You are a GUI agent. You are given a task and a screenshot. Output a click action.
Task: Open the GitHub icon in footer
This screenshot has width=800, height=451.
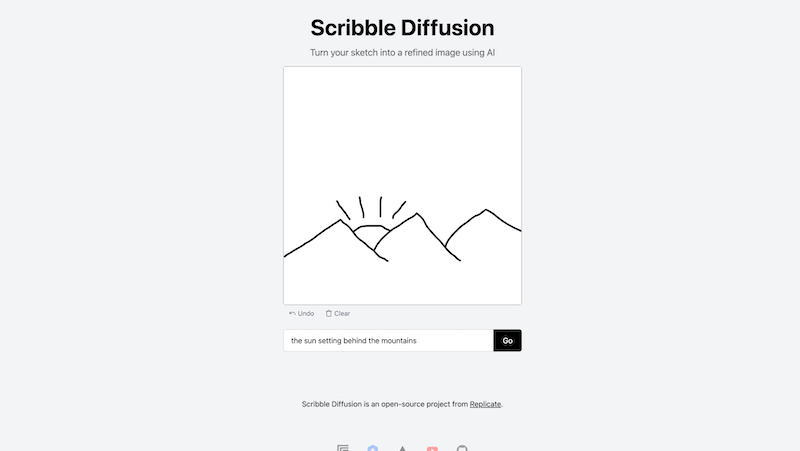point(462,448)
